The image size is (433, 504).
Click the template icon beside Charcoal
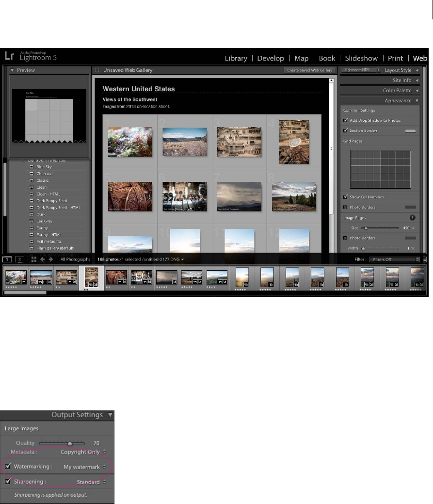click(31, 174)
